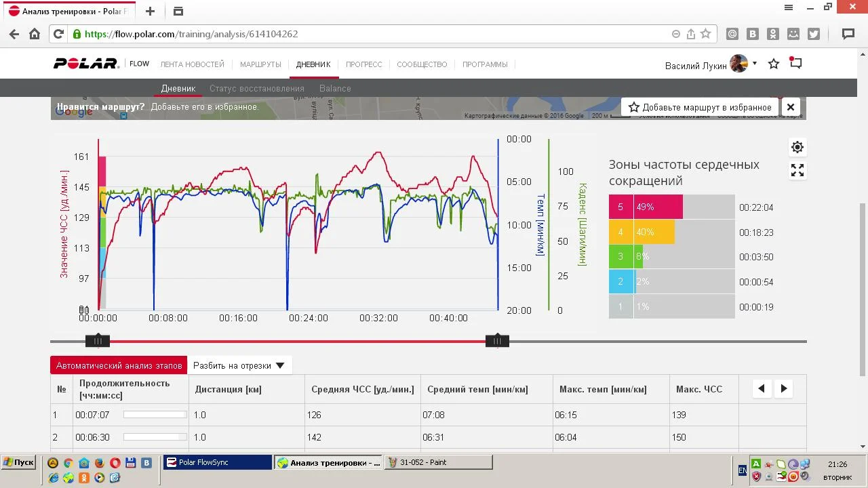Click the red zone 5 heart rate swatch
868x488 pixels.
[x=620, y=207]
